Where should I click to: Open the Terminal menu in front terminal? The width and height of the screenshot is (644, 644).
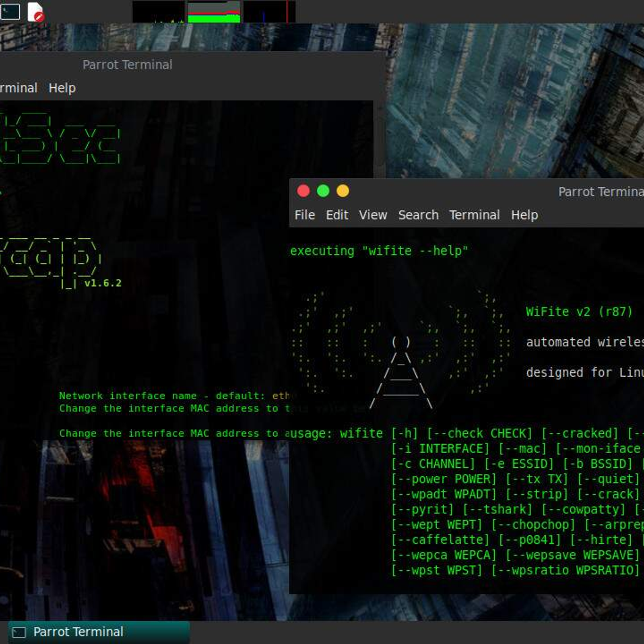pyautogui.click(x=475, y=215)
